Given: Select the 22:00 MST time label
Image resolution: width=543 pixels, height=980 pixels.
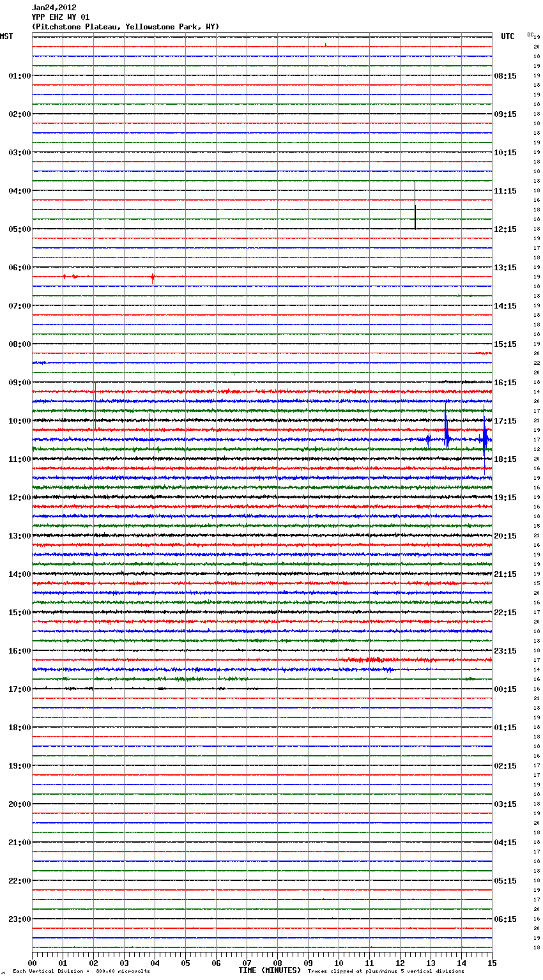Looking at the screenshot, I should [x=20, y=881].
